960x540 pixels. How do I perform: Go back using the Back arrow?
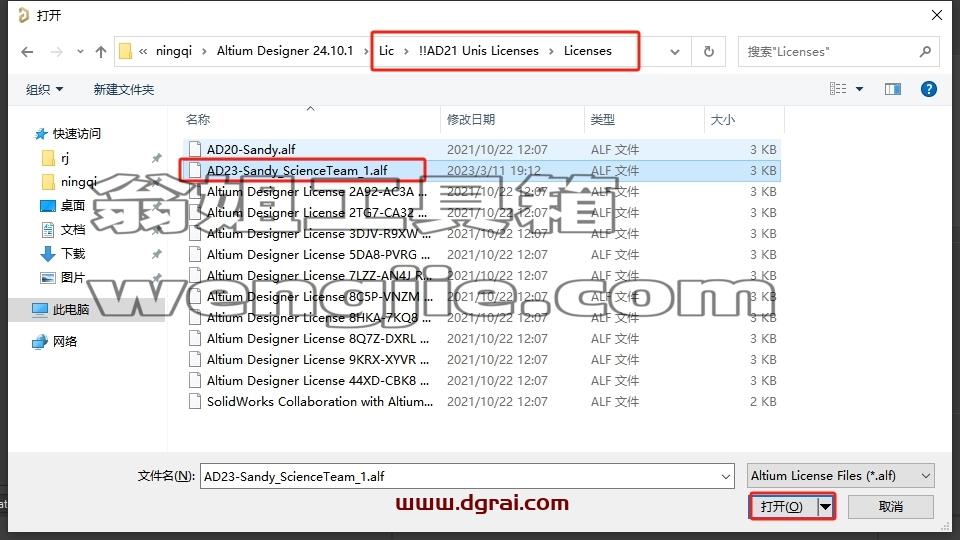(27, 52)
